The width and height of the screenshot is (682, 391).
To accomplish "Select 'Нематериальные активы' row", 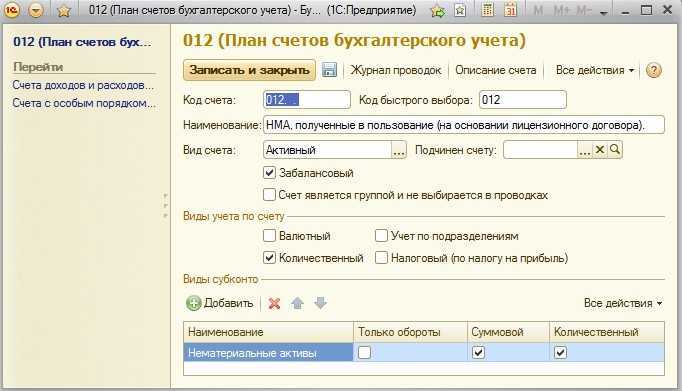I will click(x=268, y=353).
